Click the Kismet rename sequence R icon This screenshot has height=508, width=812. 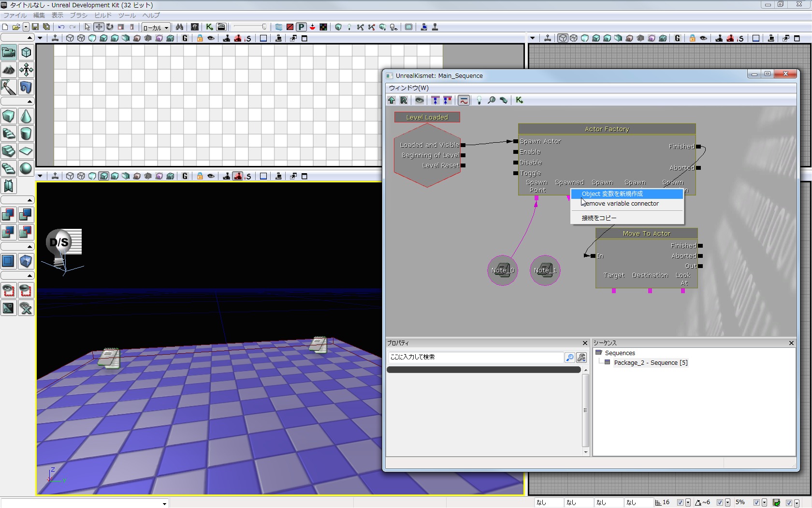(x=404, y=100)
